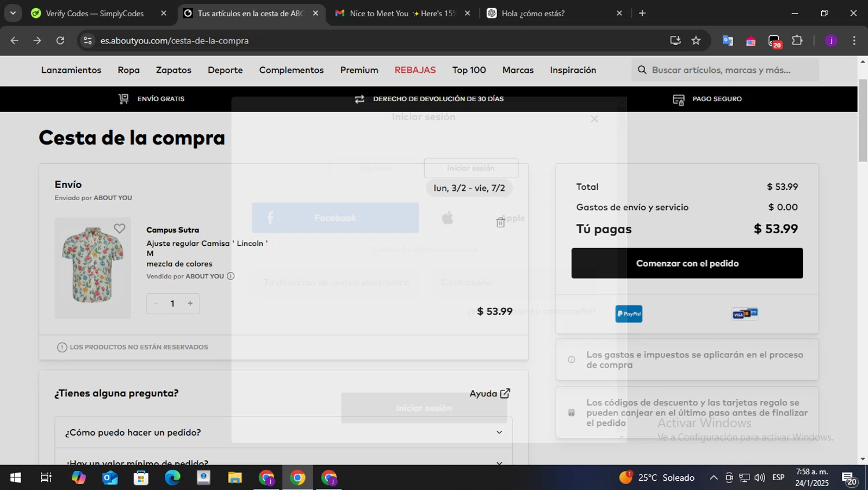Image resolution: width=868 pixels, height=490 pixels.
Task: Open the REBAJAS menu
Action: pos(415,70)
